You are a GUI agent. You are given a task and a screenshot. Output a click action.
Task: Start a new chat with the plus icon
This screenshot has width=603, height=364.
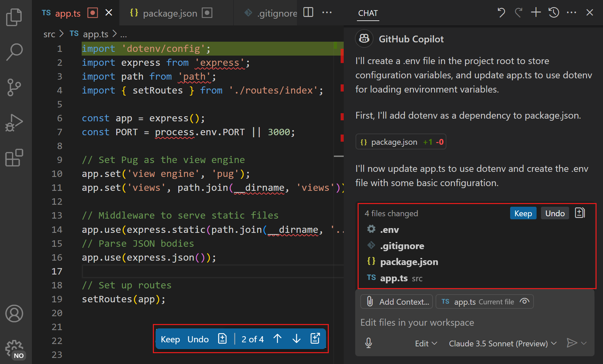(x=536, y=12)
